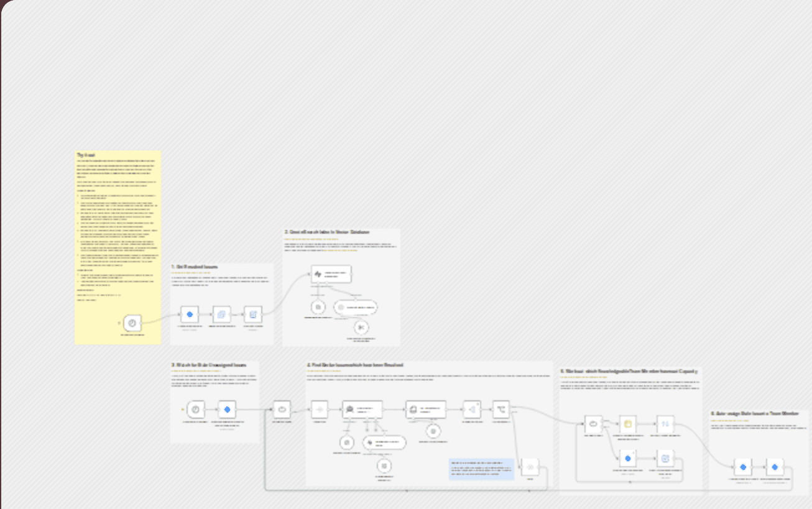The image size is (812, 509).
Task: Open the bottom-right node in section 5
Action: (x=665, y=458)
